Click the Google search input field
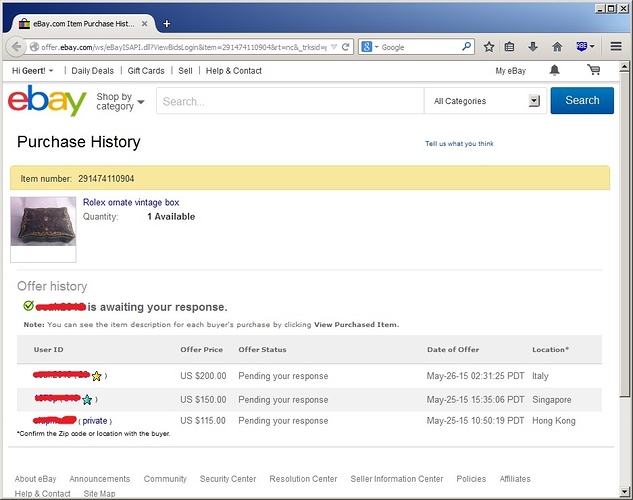Image resolution: width=633 pixels, height=500 pixels. point(420,47)
